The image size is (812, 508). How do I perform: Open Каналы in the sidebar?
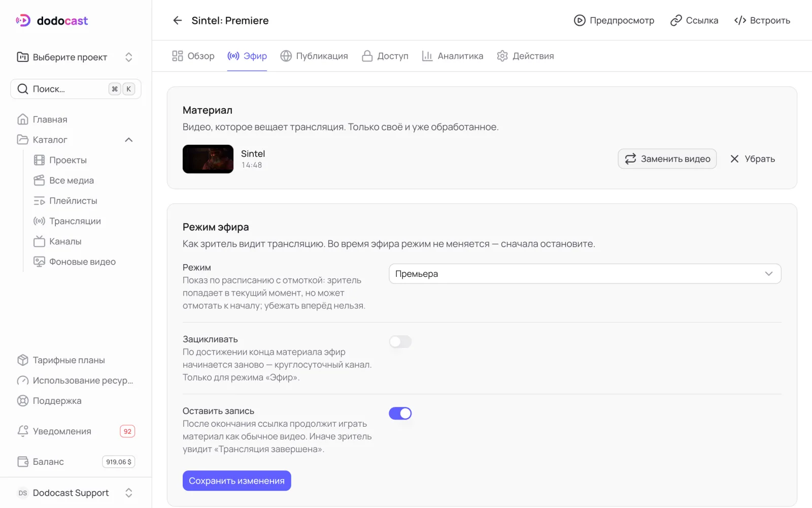[x=84, y=241]
